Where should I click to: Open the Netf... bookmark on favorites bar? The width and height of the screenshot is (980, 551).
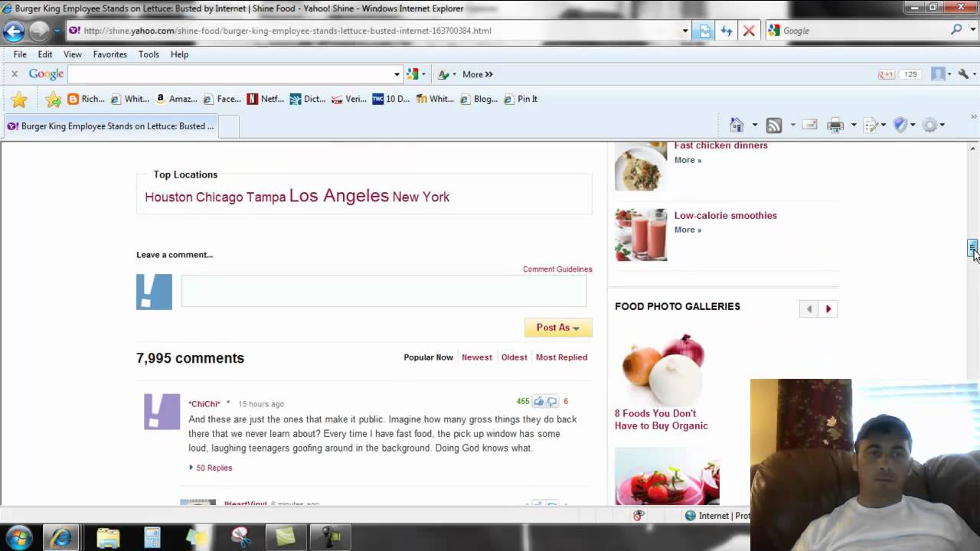pyautogui.click(x=265, y=99)
